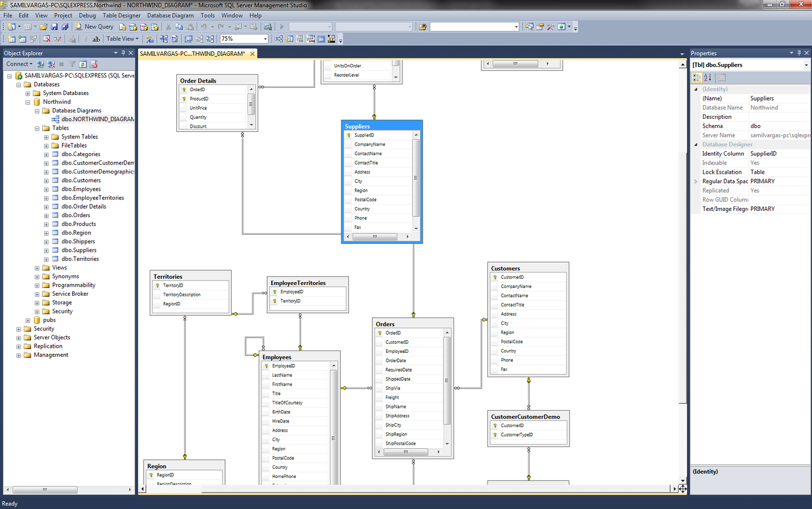
Task: Click the New Table icon in designer toolbar
Action: (11, 39)
